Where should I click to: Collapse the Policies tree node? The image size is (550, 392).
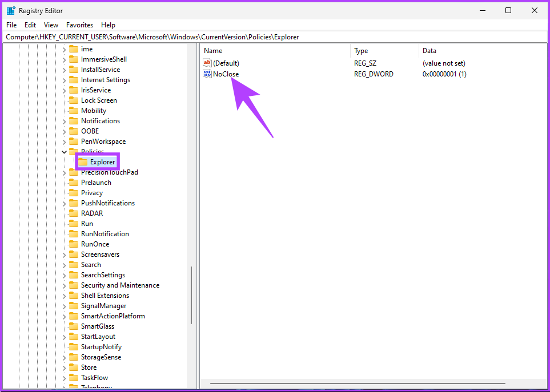[64, 152]
